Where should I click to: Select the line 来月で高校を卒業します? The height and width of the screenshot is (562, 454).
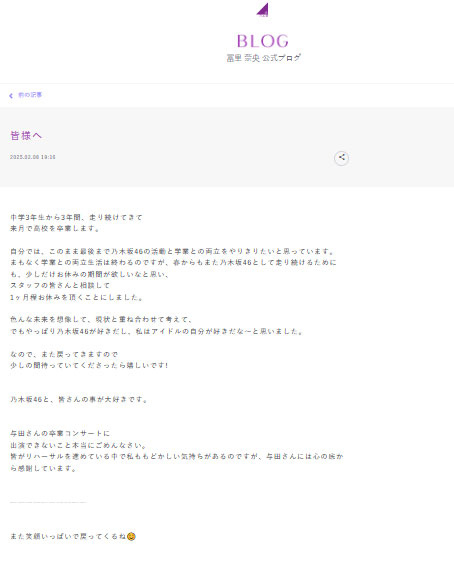(55, 228)
